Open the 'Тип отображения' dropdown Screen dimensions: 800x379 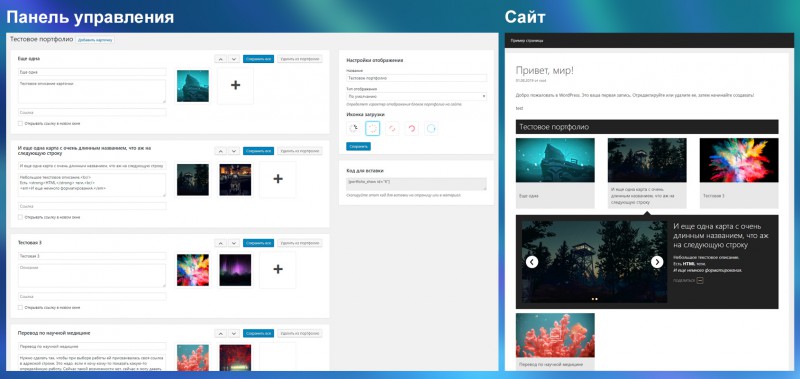[416, 96]
